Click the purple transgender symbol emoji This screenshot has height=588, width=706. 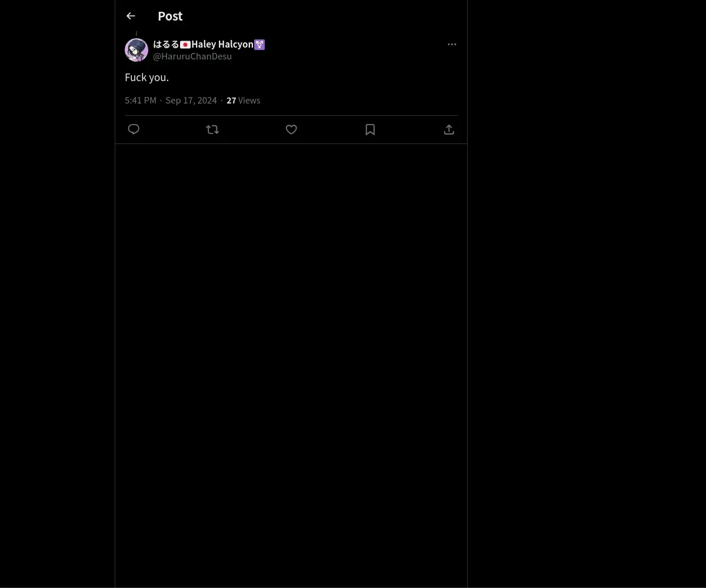259,45
